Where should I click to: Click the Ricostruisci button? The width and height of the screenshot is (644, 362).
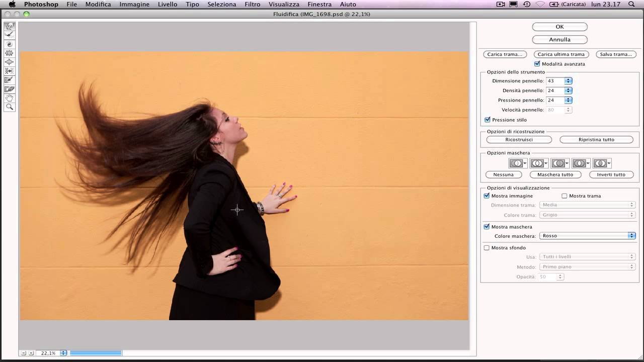(x=519, y=139)
